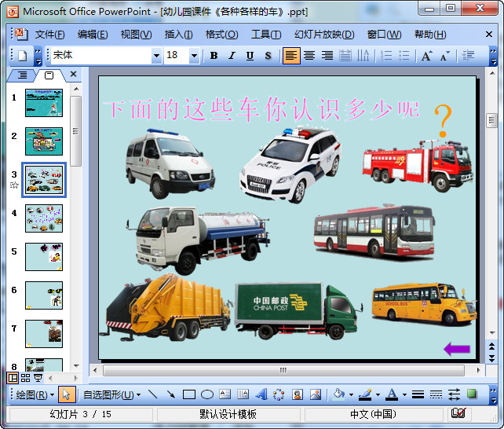Insert a vertical text box
This screenshot has width=504, height=429.
tap(243, 394)
